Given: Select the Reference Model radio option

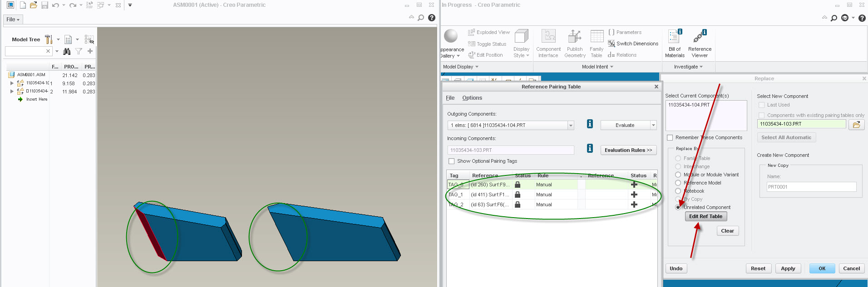Looking at the screenshot, I should [678, 183].
